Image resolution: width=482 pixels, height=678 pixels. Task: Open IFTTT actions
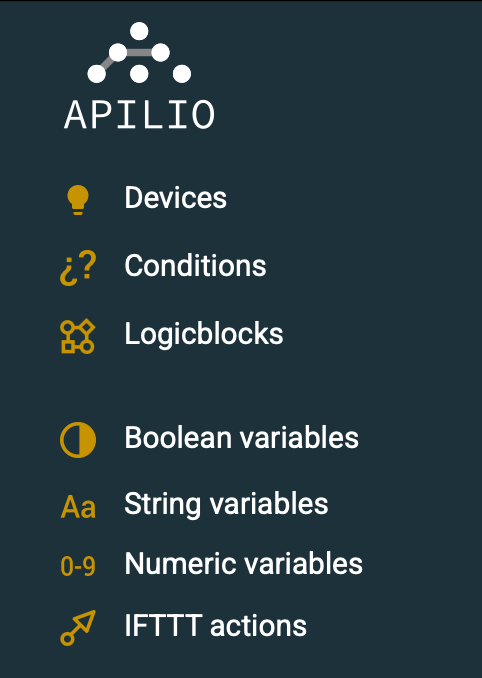[216, 625]
